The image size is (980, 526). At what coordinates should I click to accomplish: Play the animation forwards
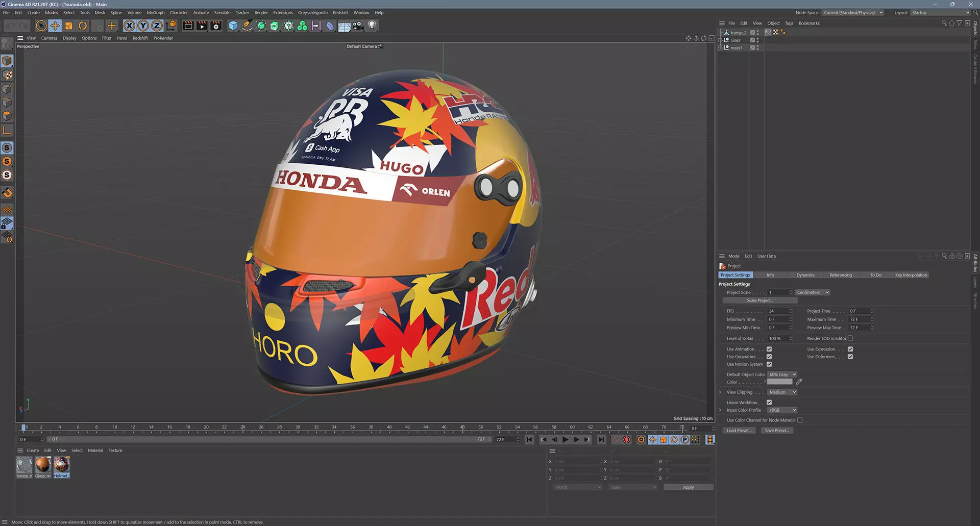(x=565, y=439)
